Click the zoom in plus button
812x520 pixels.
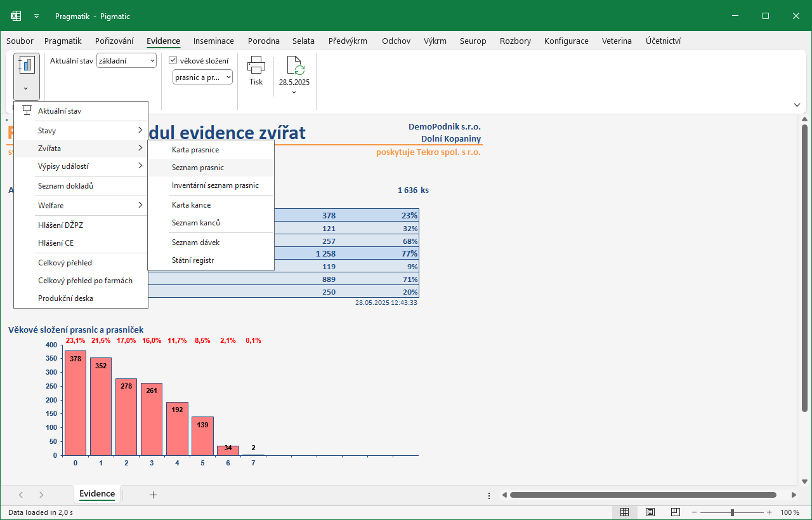769,512
